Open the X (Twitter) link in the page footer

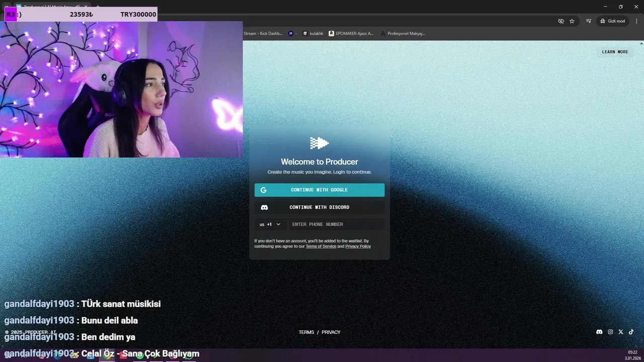tap(621, 332)
